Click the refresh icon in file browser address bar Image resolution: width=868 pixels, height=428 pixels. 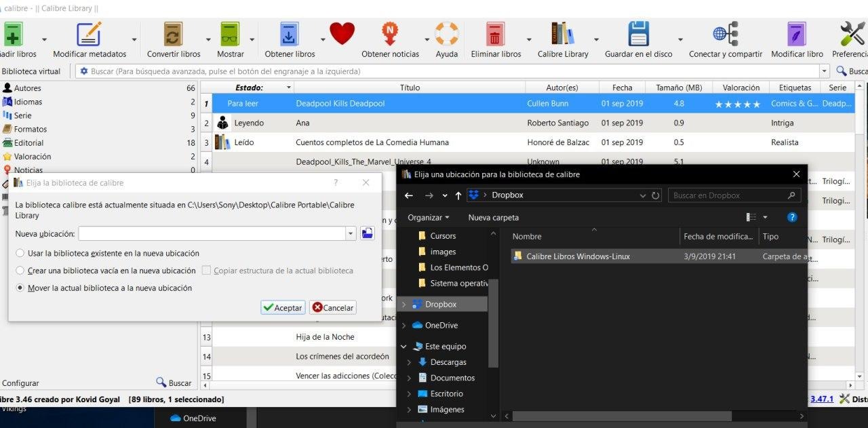pos(656,195)
